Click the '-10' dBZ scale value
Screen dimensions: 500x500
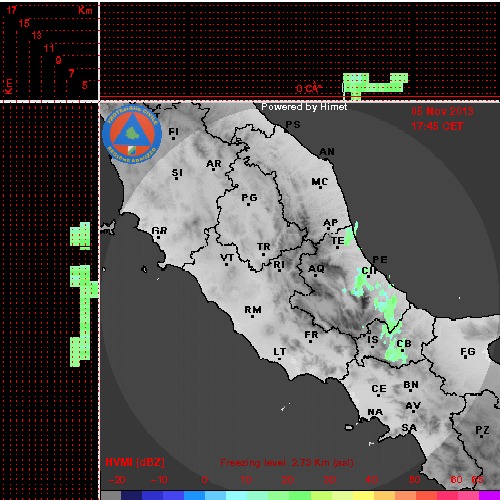[x=159, y=480]
